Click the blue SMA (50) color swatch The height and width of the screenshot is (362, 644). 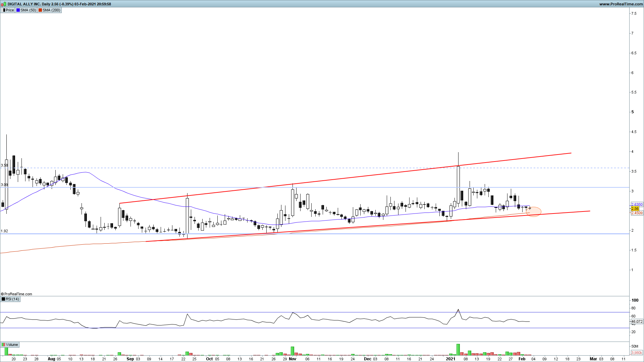pyautogui.click(x=18, y=10)
